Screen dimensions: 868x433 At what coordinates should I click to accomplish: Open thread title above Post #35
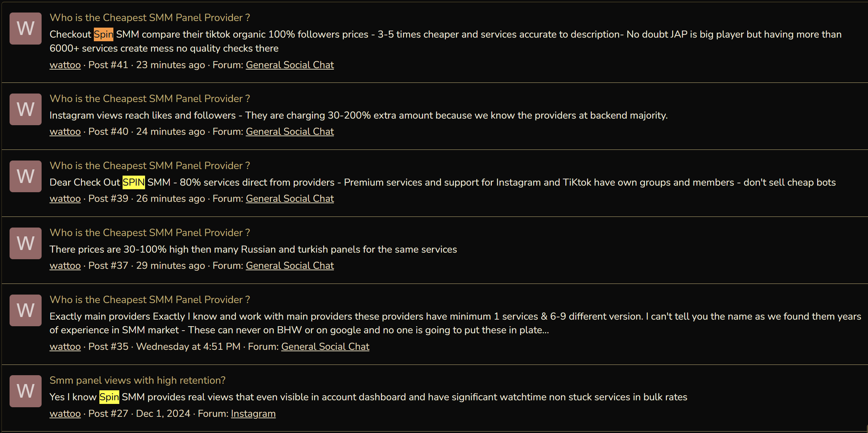click(150, 300)
